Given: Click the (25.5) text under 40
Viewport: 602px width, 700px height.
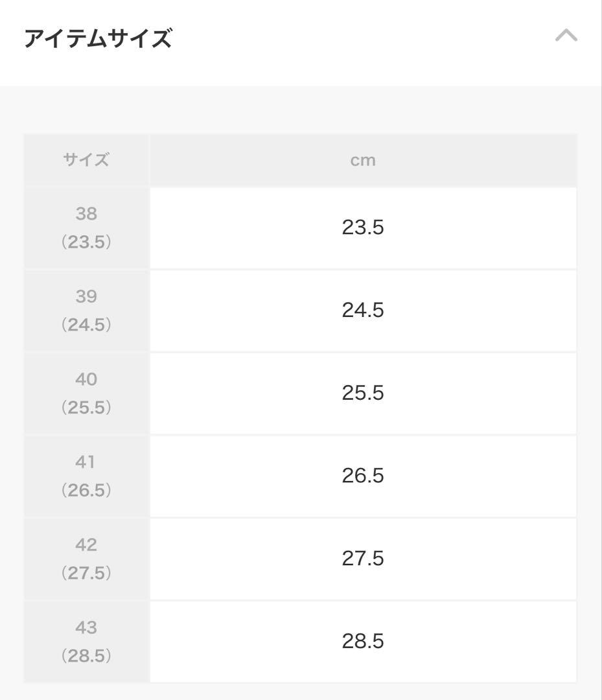Looking at the screenshot, I should pos(86,407).
